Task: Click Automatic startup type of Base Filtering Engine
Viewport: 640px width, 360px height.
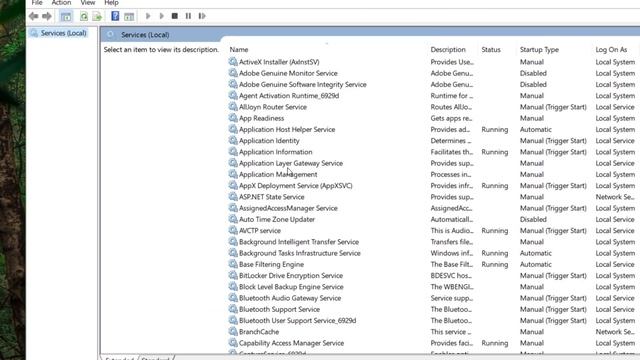Action: coord(536,264)
